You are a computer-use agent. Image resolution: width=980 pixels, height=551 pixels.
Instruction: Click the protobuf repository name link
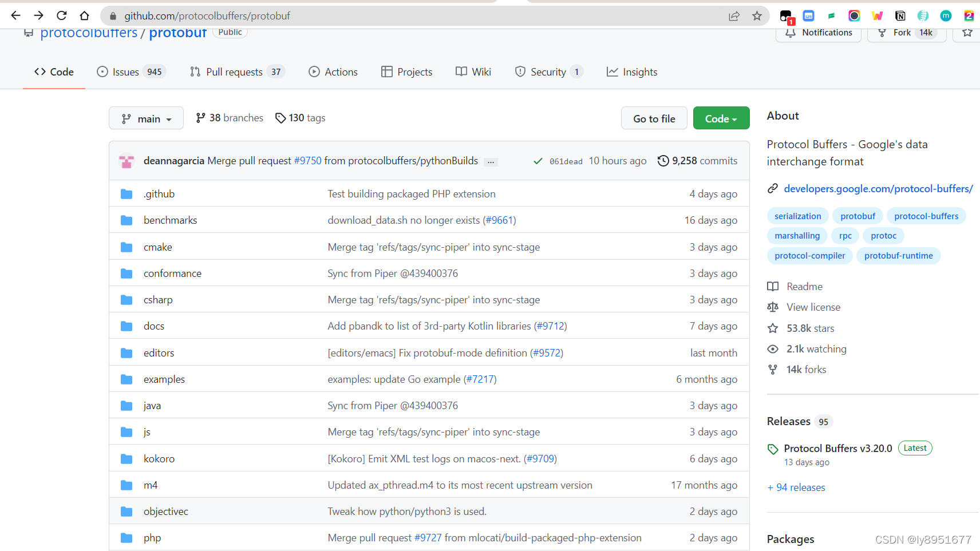tap(178, 33)
